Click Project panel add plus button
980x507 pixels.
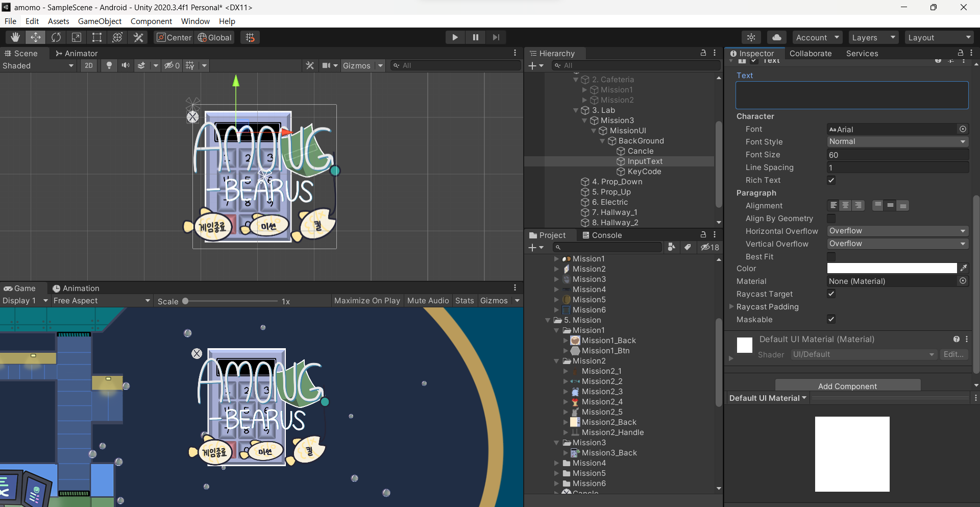[x=532, y=247]
